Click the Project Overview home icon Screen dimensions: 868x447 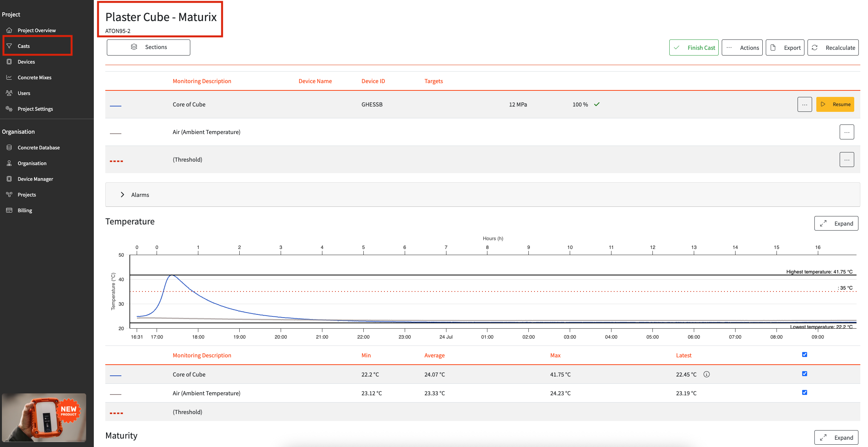pyautogui.click(x=9, y=30)
